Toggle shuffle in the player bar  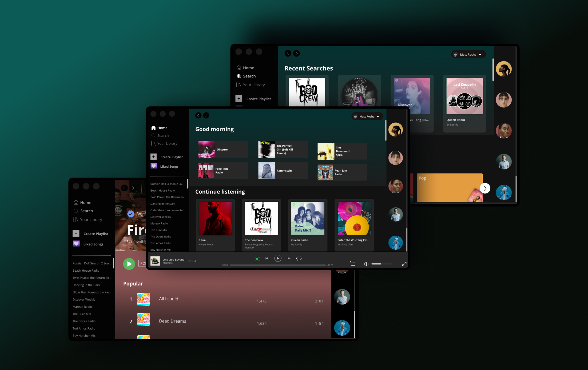click(x=257, y=259)
